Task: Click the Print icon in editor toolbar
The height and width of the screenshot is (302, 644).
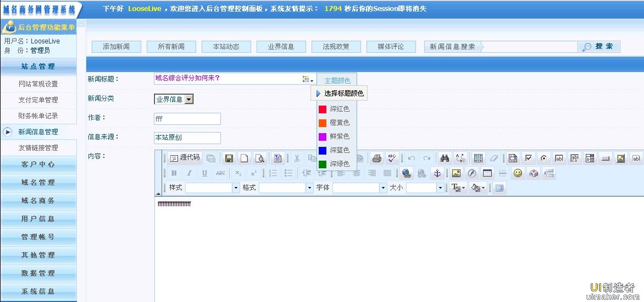Action: 376,158
